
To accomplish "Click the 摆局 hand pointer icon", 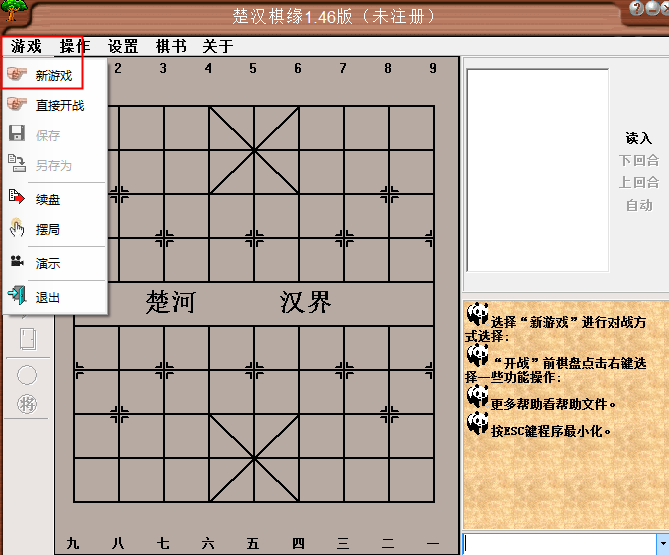I will pos(17,227).
